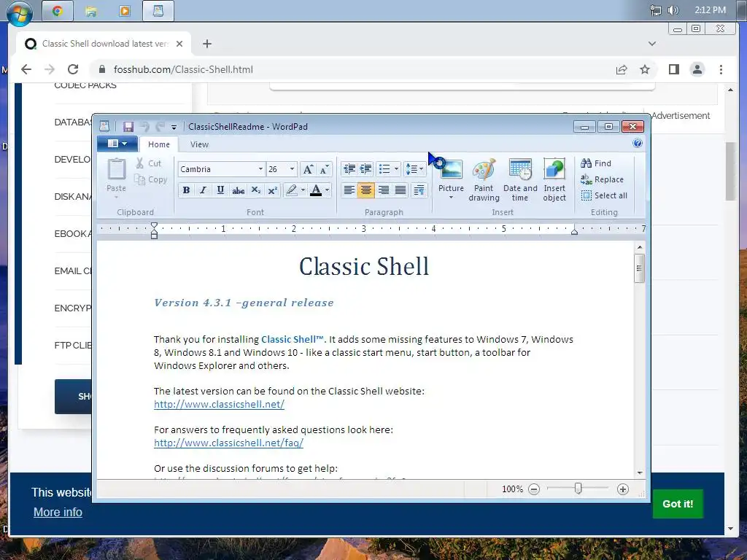Grow font size with large A button
Screen dimensions: 747x560
pyautogui.click(x=309, y=169)
